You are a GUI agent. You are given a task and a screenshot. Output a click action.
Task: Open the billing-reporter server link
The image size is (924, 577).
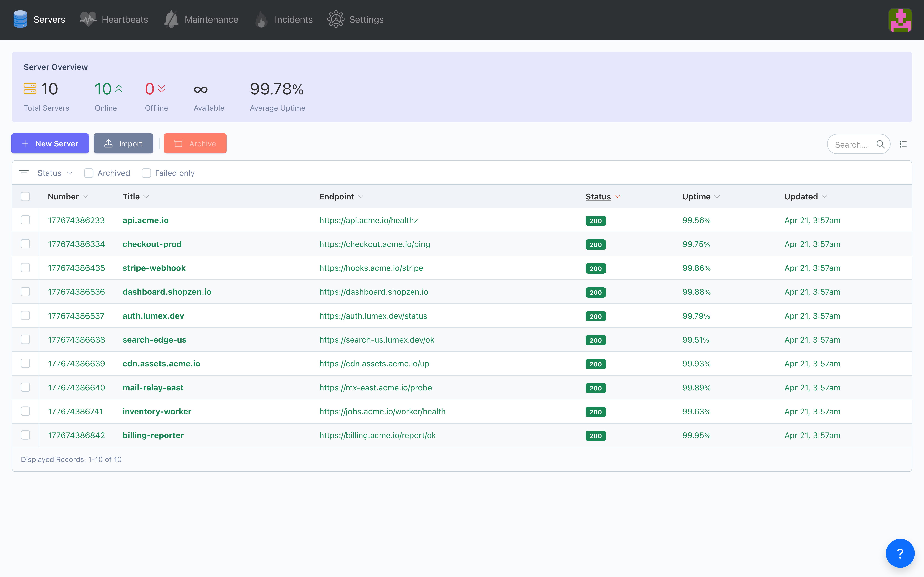tap(153, 435)
